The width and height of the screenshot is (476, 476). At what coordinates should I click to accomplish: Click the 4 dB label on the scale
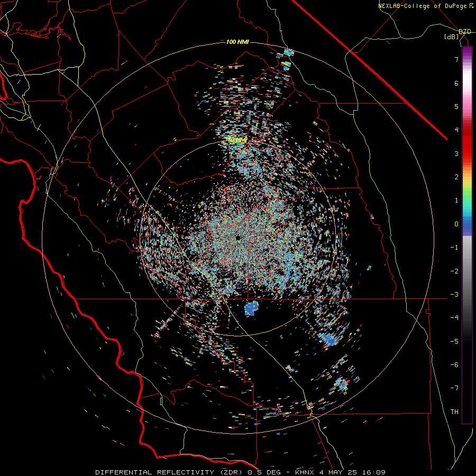(456, 130)
